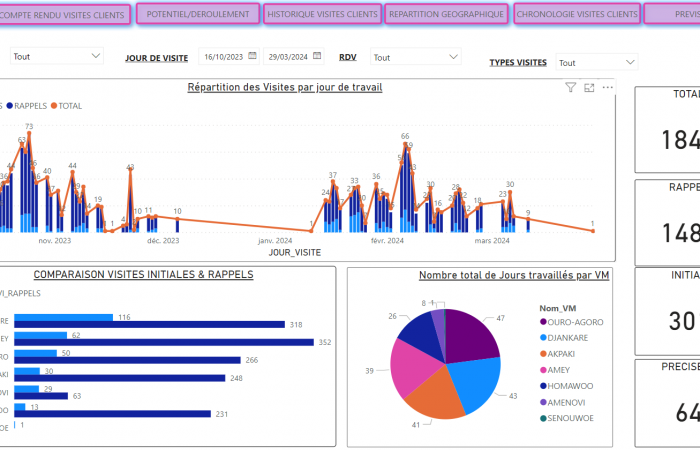This screenshot has height=450, width=700.
Task: Open the HISTORIQUE VISITES CLIENTS tab
Action: click(x=322, y=15)
